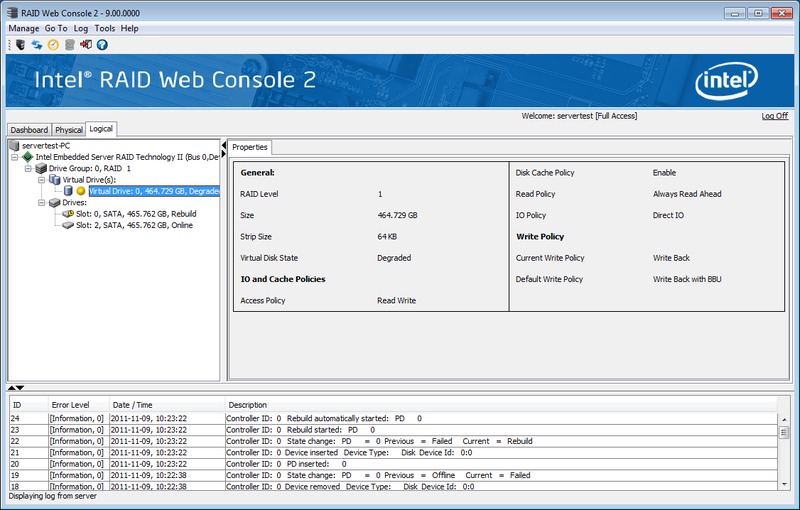This screenshot has width=800, height=510.
Task: Click the green Intel RAID controller icon
Action: tap(27, 157)
